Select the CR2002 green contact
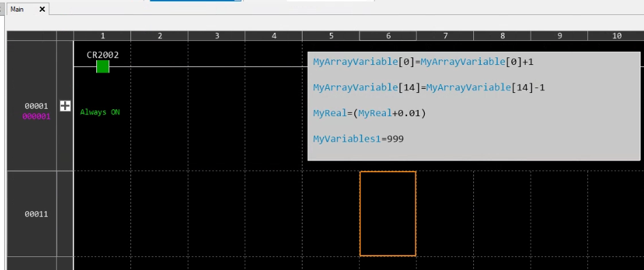The width and height of the screenshot is (644, 270). pos(102,66)
